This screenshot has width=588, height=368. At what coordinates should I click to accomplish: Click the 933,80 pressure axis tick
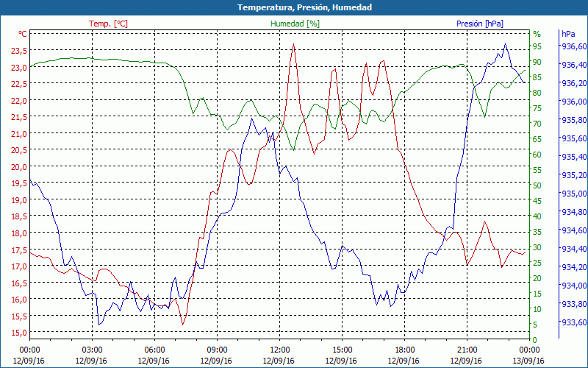pos(574,304)
